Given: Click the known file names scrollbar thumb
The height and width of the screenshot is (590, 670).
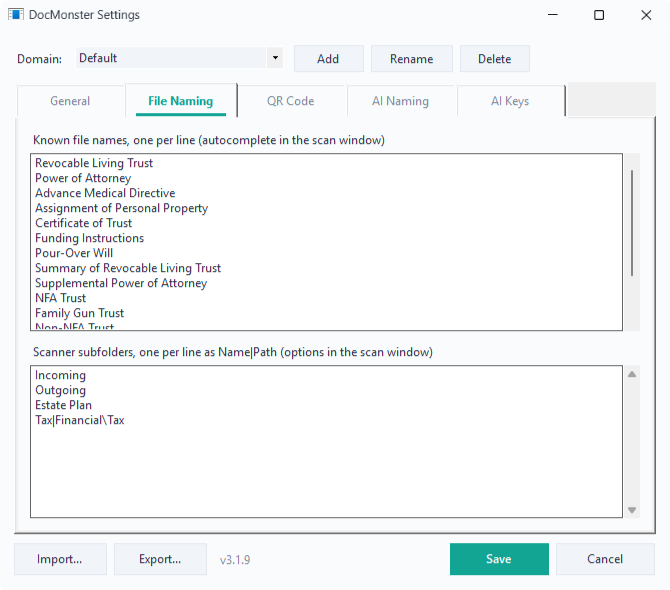Looking at the screenshot, I should (632, 223).
